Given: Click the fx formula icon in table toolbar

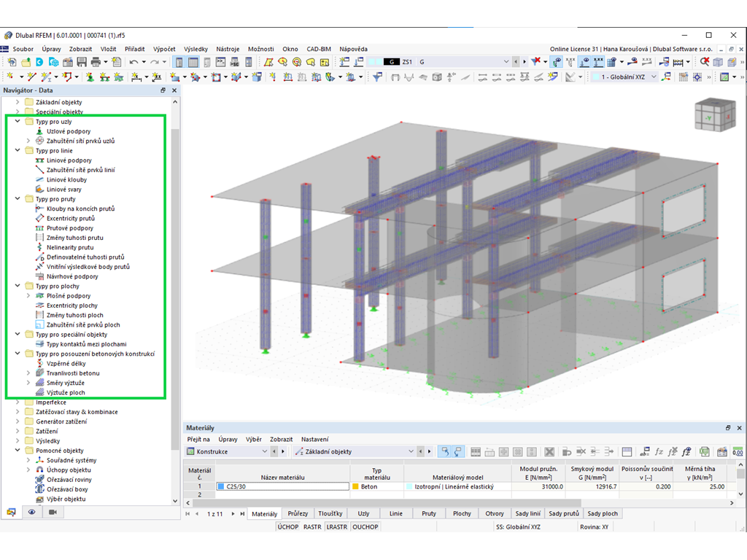Looking at the screenshot, I should tap(659, 451).
